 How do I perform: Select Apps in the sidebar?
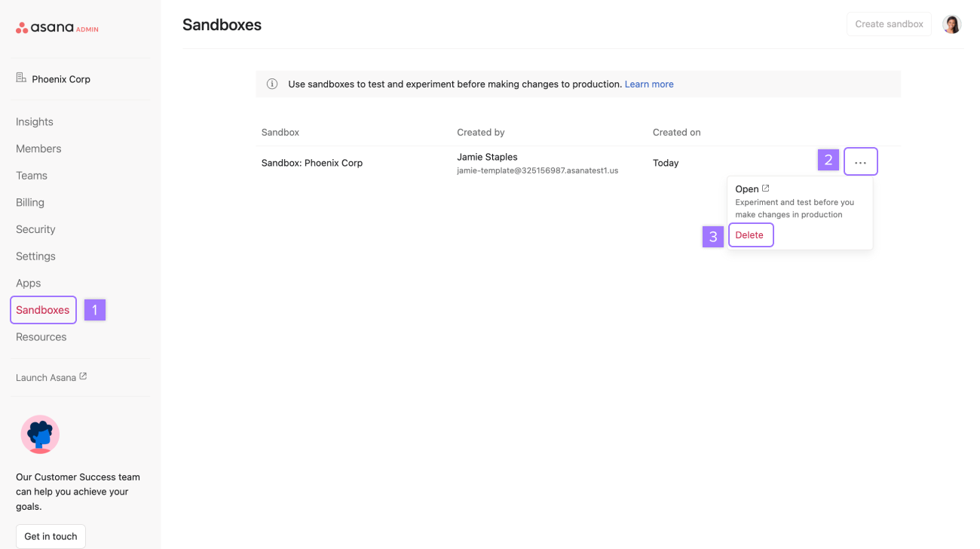click(x=28, y=284)
